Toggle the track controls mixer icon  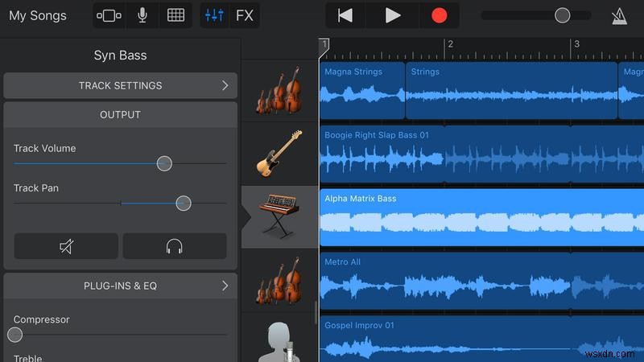coord(214,15)
